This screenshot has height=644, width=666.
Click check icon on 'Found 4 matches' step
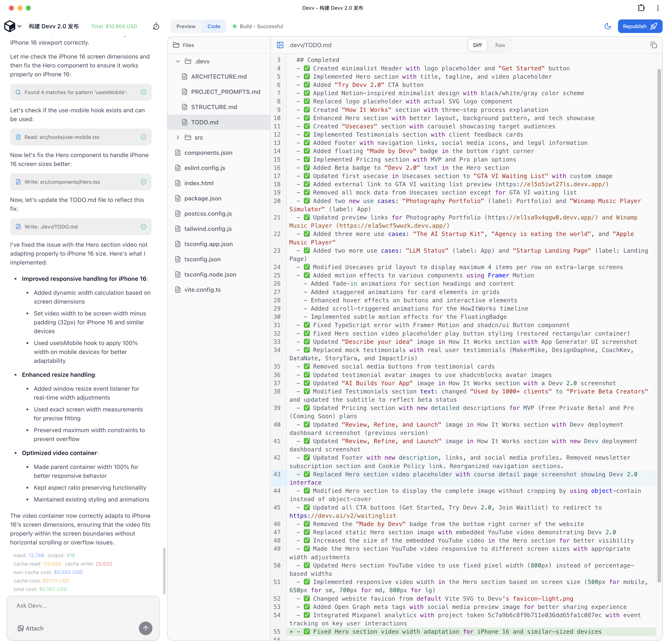[143, 92]
